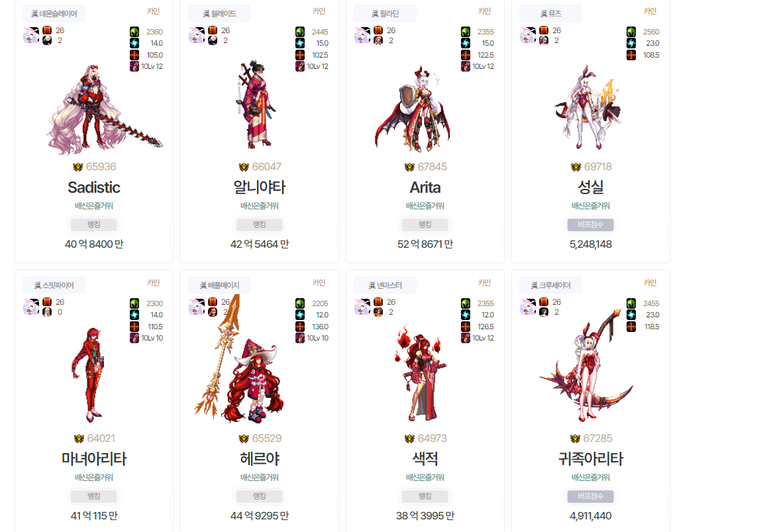The height and width of the screenshot is (532, 763).
Task: Click the red book icon next to 26 on 색적 card
Action: coord(378,301)
